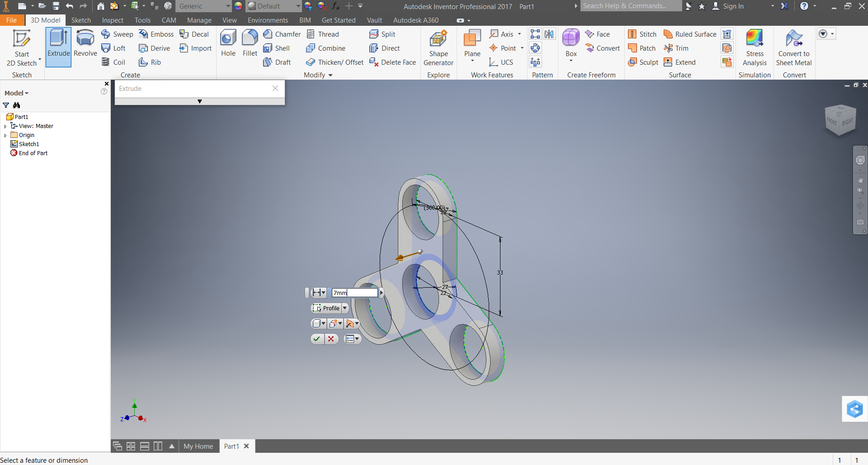Viewport: 868px width, 465px height.
Task: Select End of Part in browser
Action: (29, 153)
